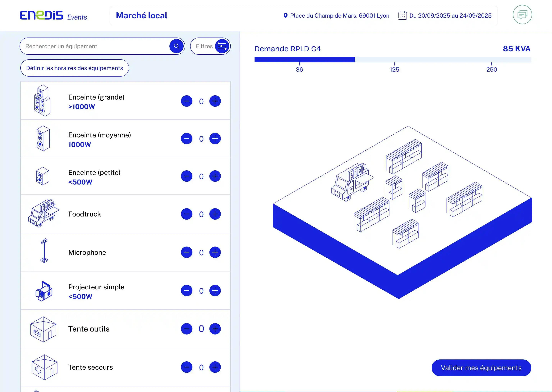The image size is (552, 392).
Task: Click the search magnifier icon button
Action: point(176,46)
